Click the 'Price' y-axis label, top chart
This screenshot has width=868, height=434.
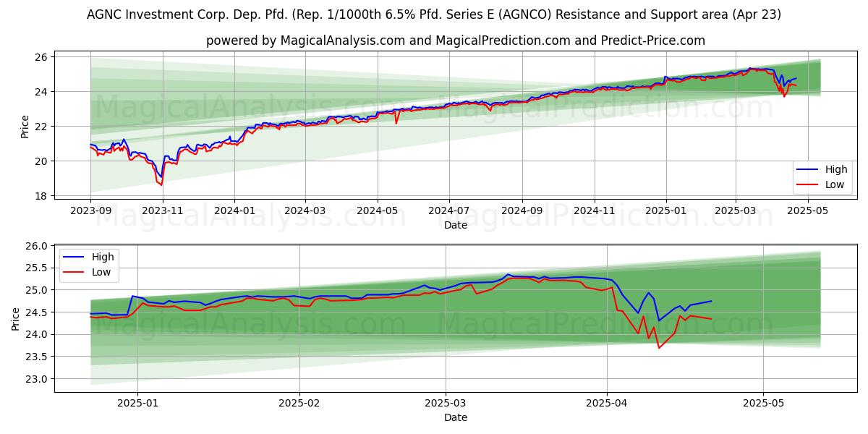25,127
